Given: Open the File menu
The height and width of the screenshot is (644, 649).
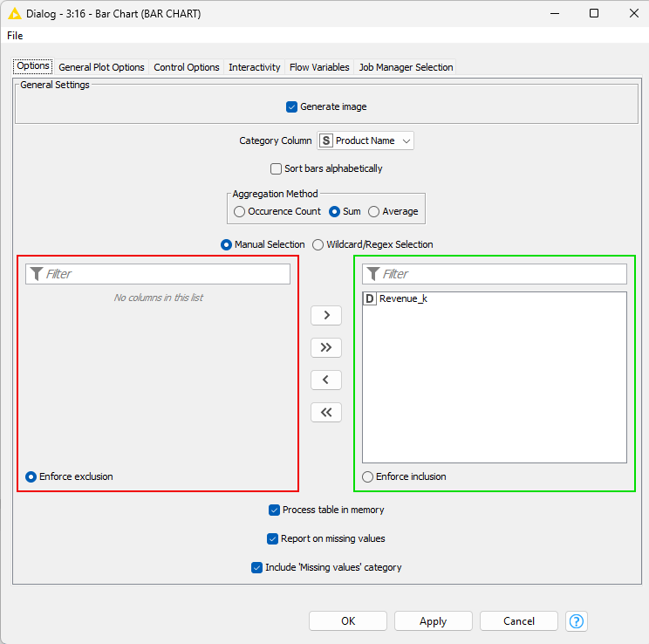Looking at the screenshot, I should [15, 36].
